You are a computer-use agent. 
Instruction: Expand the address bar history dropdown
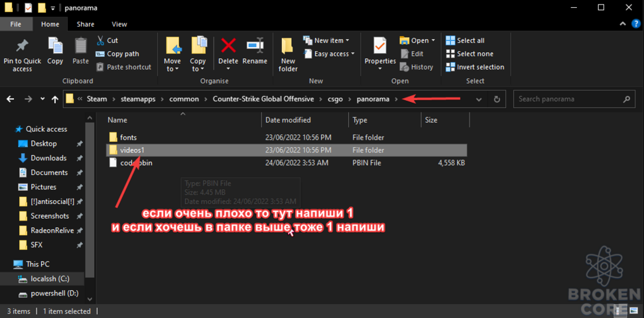pyautogui.click(x=478, y=99)
